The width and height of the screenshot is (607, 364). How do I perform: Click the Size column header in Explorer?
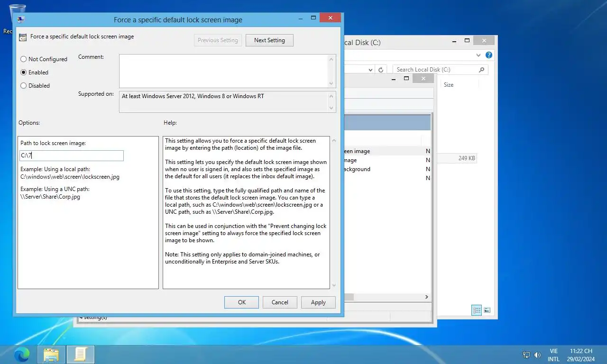(449, 85)
